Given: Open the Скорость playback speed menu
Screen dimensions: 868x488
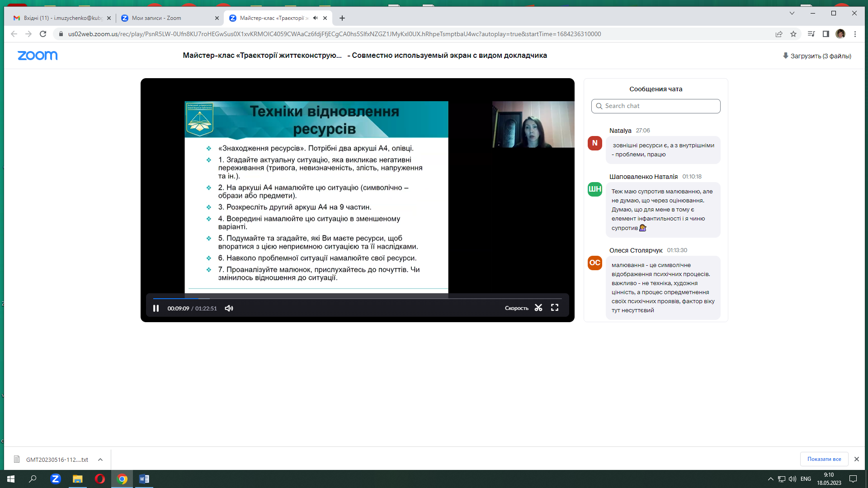Looking at the screenshot, I should coord(516,308).
